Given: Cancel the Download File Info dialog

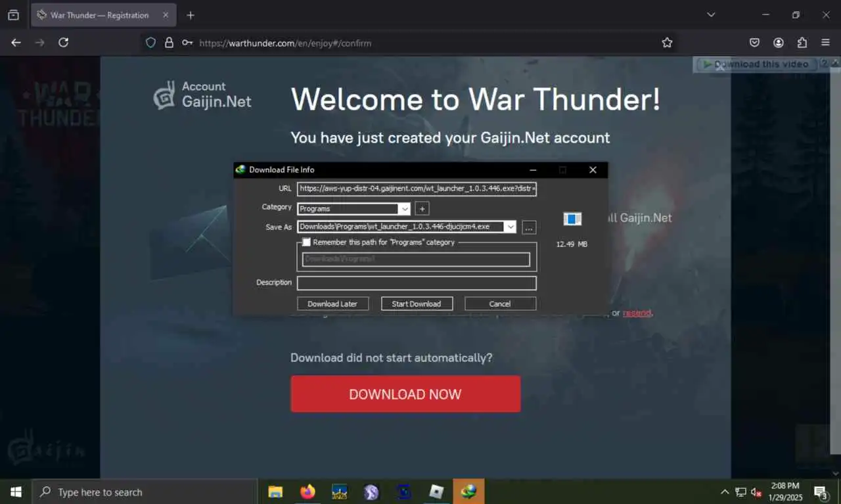Looking at the screenshot, I should coord(500,304).
